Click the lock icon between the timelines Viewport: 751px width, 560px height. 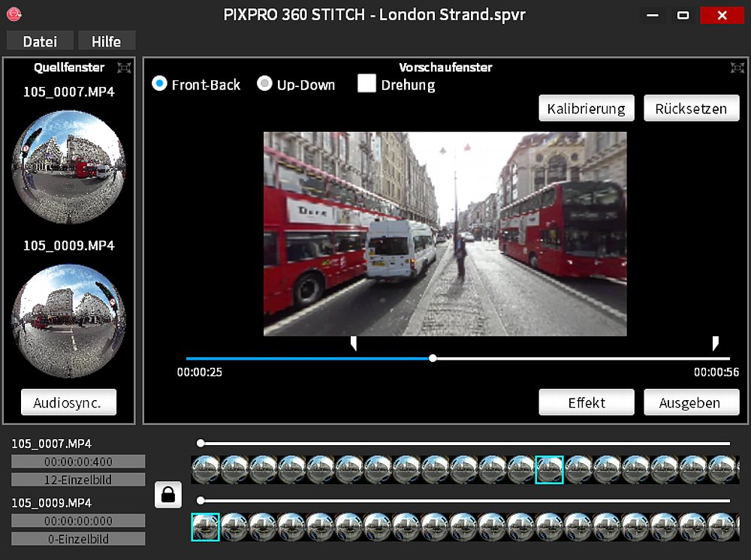[x=168, y=495]
